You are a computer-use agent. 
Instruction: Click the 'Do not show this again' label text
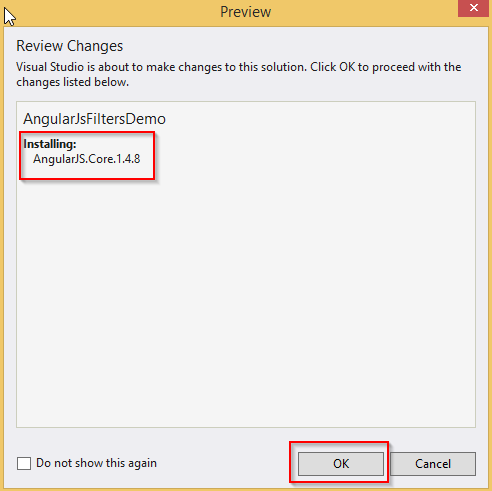pos(96,463)
